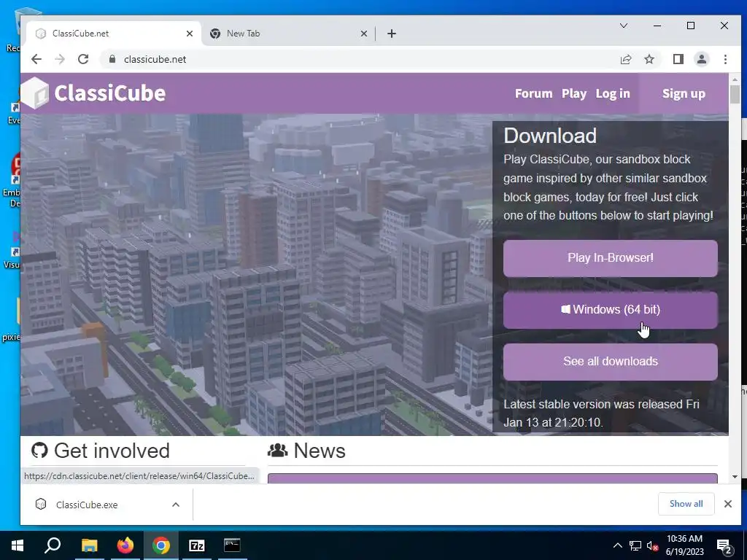Click the Chrome taskbar icon

(x=161, y=545)
